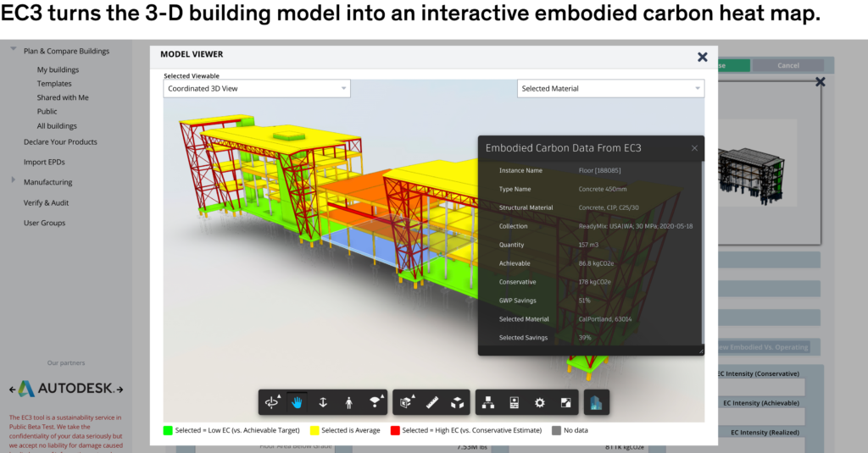Toggle full screen viewer mode
This screenshot has width=868, height=453.
pos(565,403)
